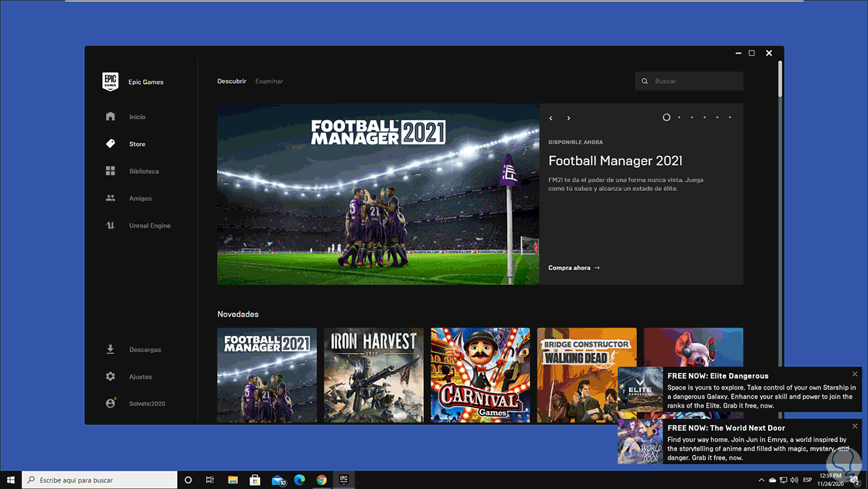Select the second carousel indicator dot
868x489 pixels.
click(x=679, y=117)
